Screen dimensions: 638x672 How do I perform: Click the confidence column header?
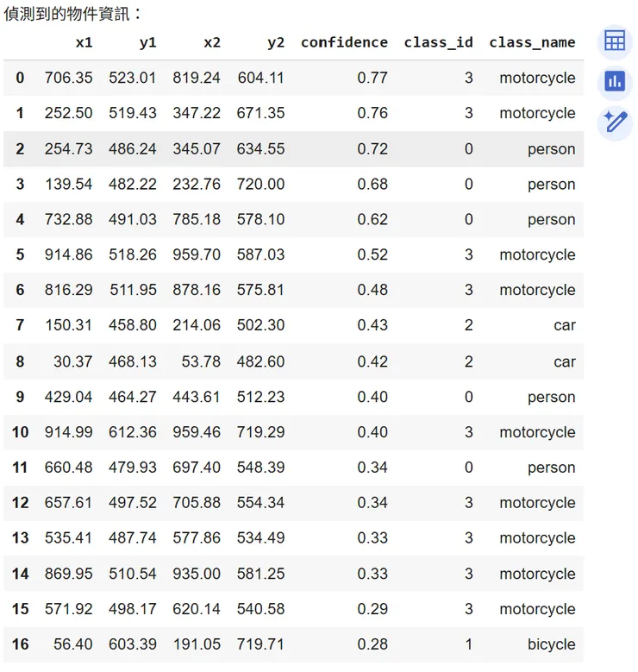click(x=344, y=42)
